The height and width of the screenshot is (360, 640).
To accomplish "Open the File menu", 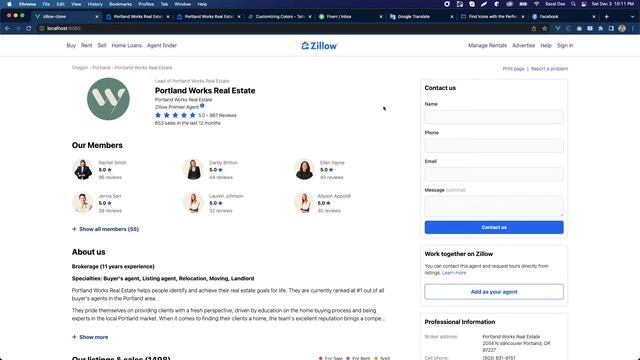I will (x=46, y=4).
